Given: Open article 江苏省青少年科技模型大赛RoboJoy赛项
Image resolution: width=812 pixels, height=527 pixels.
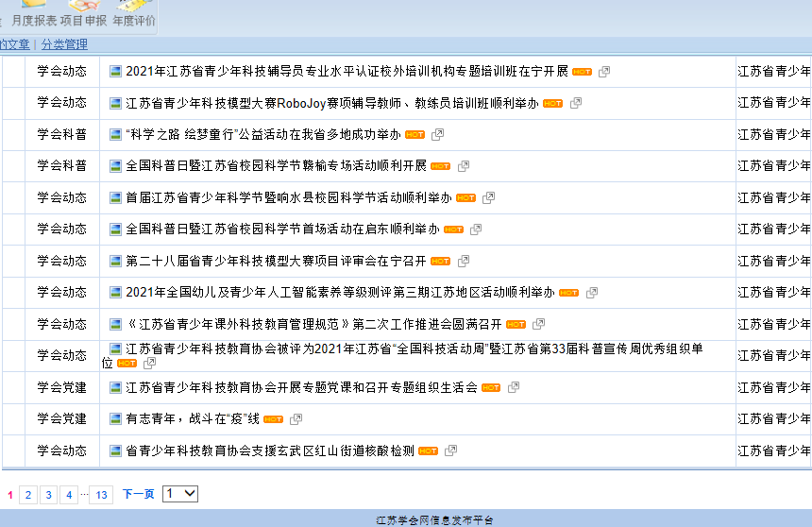Looking at the screenshot, I should pyautogui.click(x=332, y=103).
